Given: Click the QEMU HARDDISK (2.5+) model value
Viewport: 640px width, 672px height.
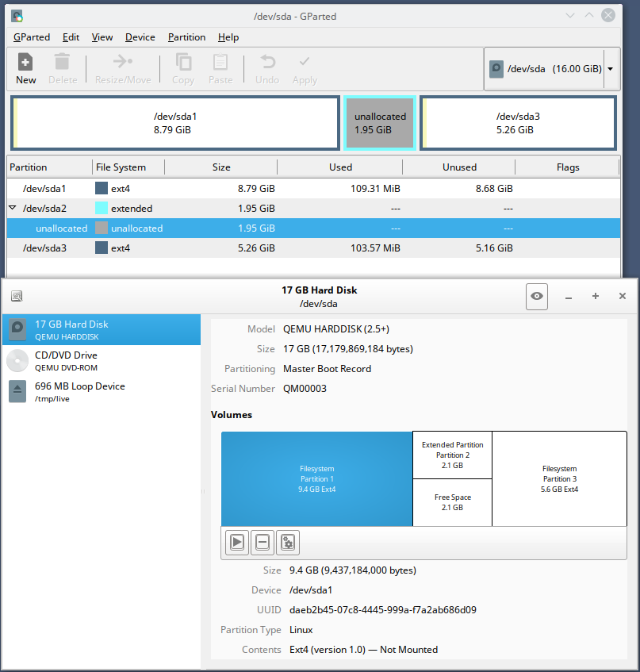Looking at the screenshot, I should pyautogui.click(x=336, y=329).
